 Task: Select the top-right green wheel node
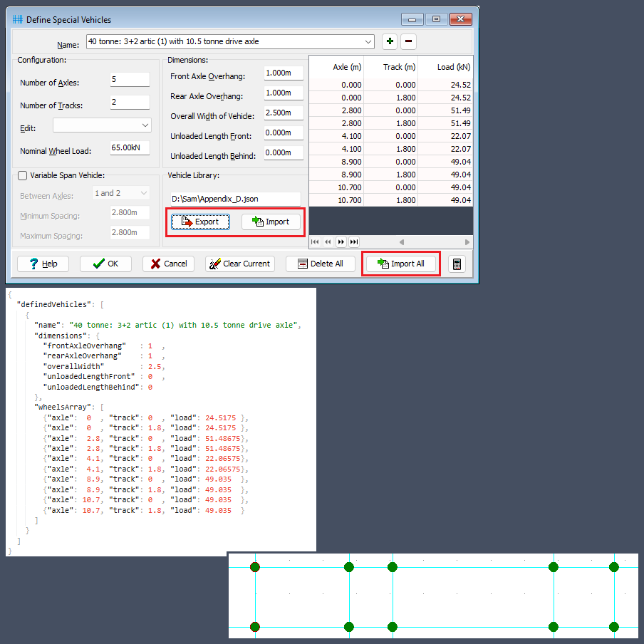point(614,567)
